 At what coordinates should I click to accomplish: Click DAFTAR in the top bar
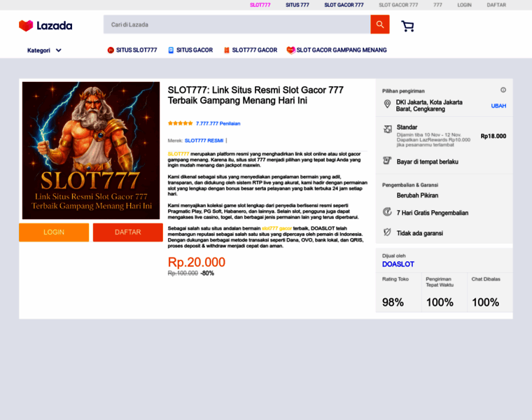click(496, 5)
